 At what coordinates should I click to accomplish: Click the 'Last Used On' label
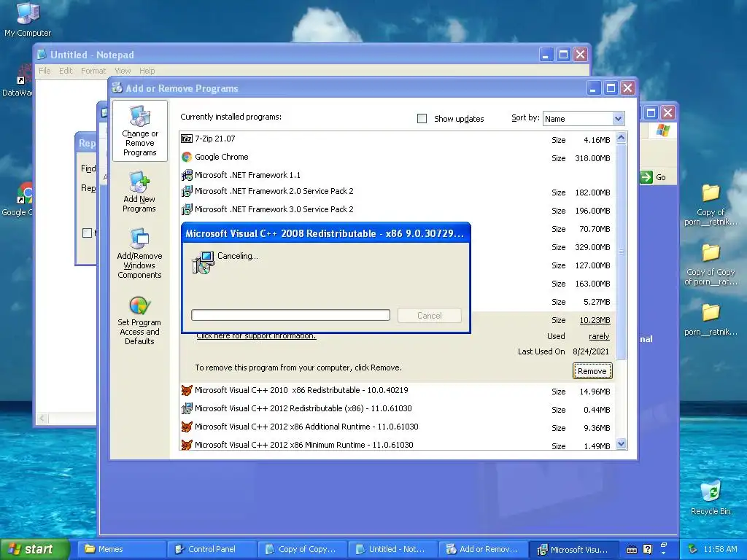[541, 351]
